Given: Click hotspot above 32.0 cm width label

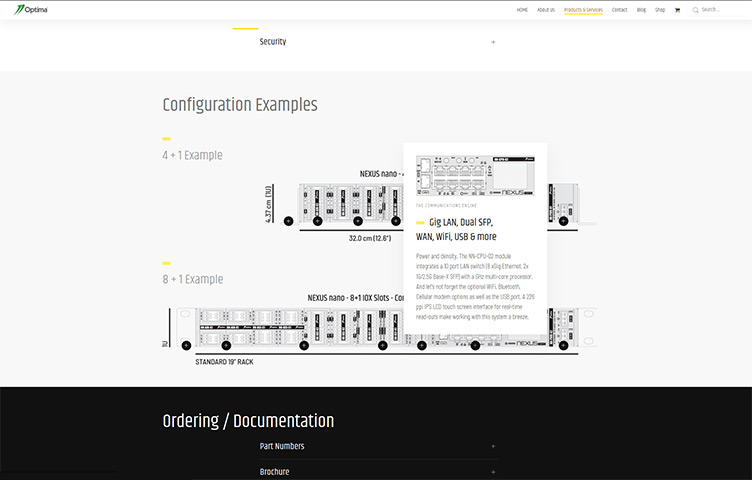Looking at the screenshot, I should [x=357, y=221].
